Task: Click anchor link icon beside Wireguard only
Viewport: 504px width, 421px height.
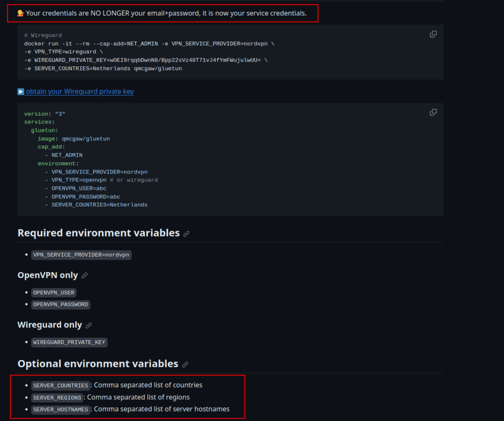Action: click(x=89, y=325)
